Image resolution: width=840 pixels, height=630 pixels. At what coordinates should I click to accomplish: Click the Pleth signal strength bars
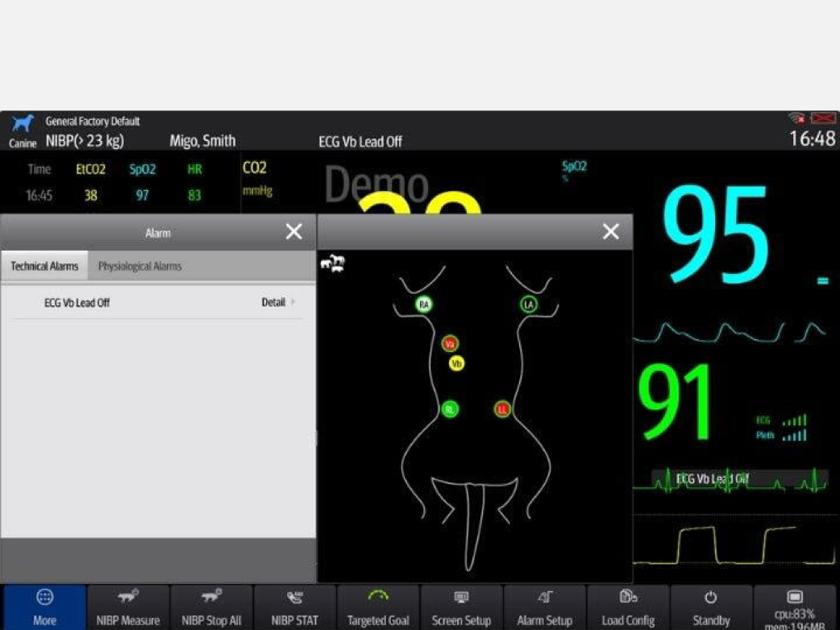794,435
